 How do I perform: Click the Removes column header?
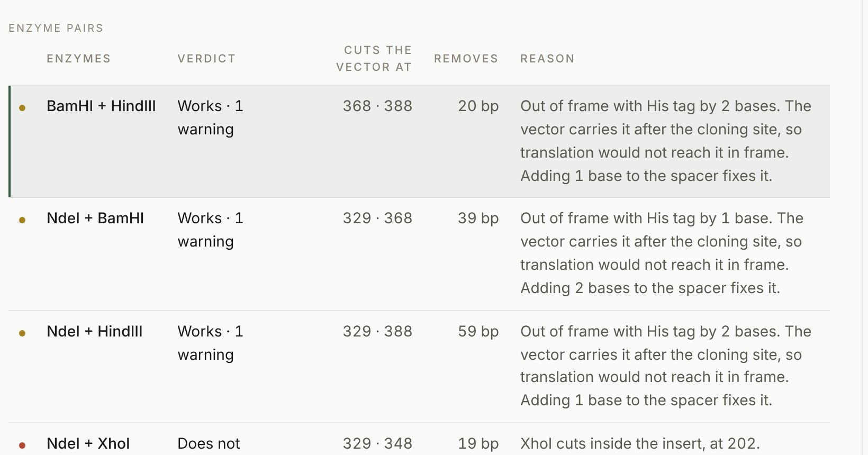pos(466,59)
